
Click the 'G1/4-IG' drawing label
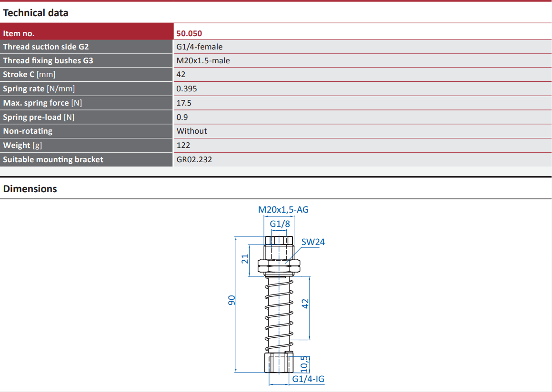click(308, 379)
